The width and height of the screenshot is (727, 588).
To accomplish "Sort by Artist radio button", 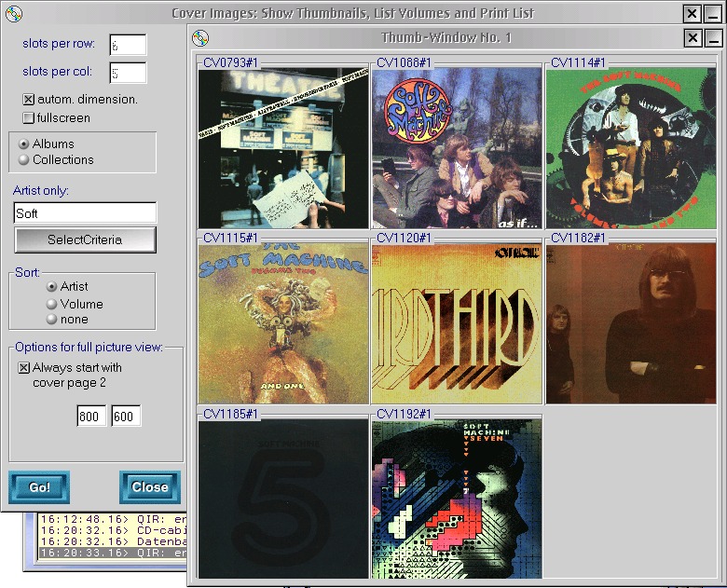I will click(x=51, y=287).
